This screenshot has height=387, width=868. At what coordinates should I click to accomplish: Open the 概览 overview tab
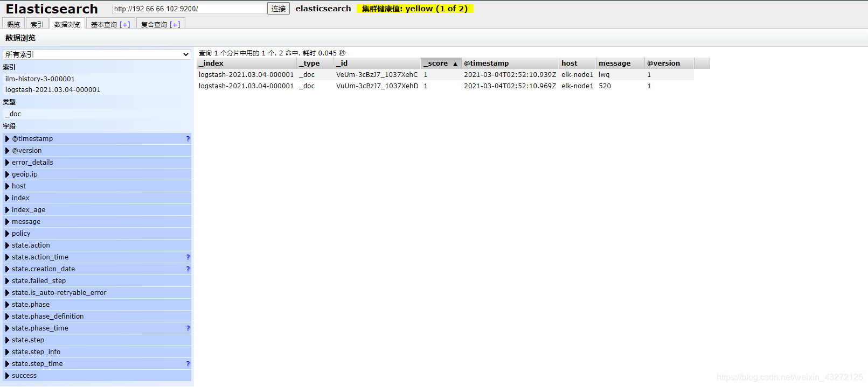(13, 24)
